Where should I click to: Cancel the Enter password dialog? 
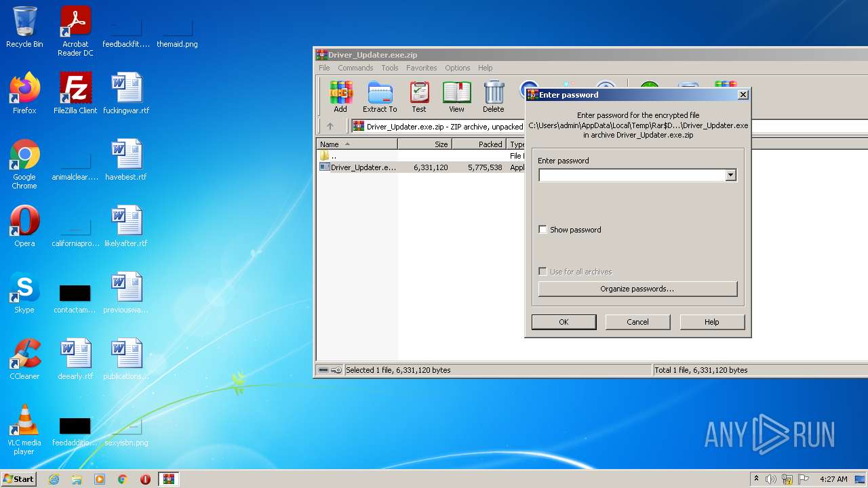click(637, 322)
